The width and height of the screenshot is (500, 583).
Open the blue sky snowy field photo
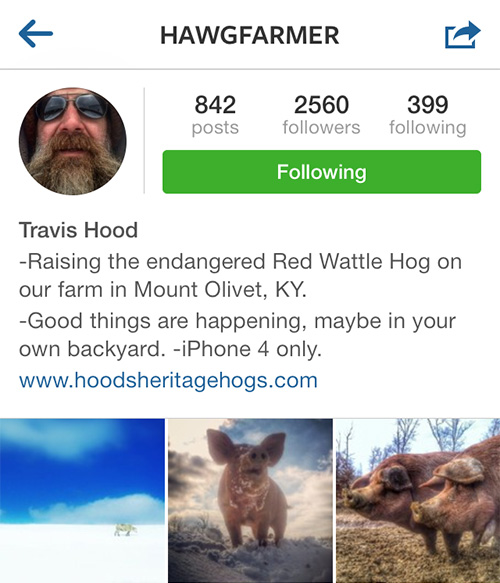[x=82, y=500]
